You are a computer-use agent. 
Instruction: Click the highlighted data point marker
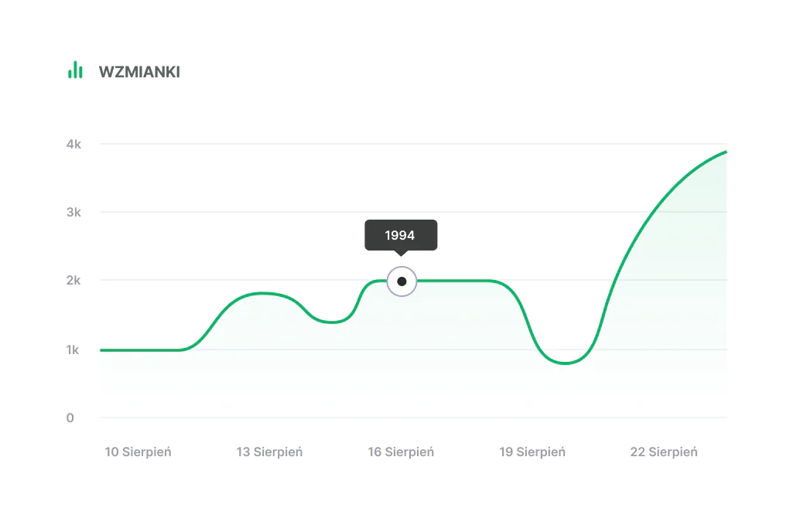[402, 281]
